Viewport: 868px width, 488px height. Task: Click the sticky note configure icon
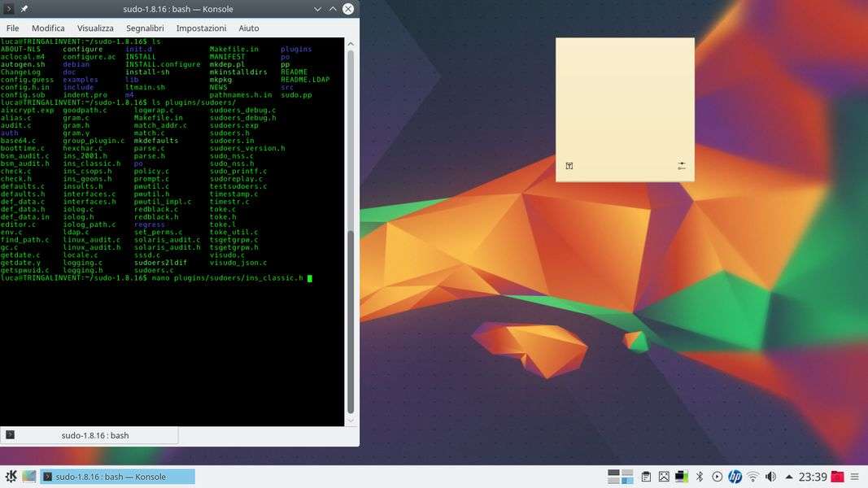coord(681,166)
